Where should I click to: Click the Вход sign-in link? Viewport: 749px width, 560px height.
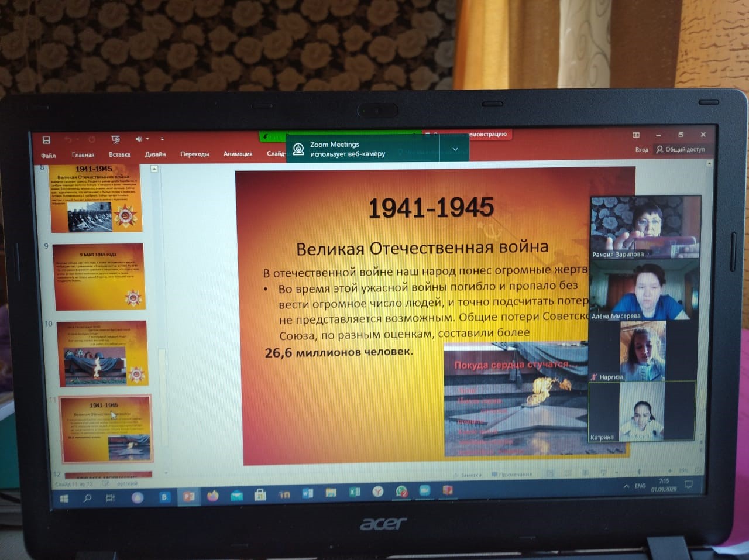(641, 149)
